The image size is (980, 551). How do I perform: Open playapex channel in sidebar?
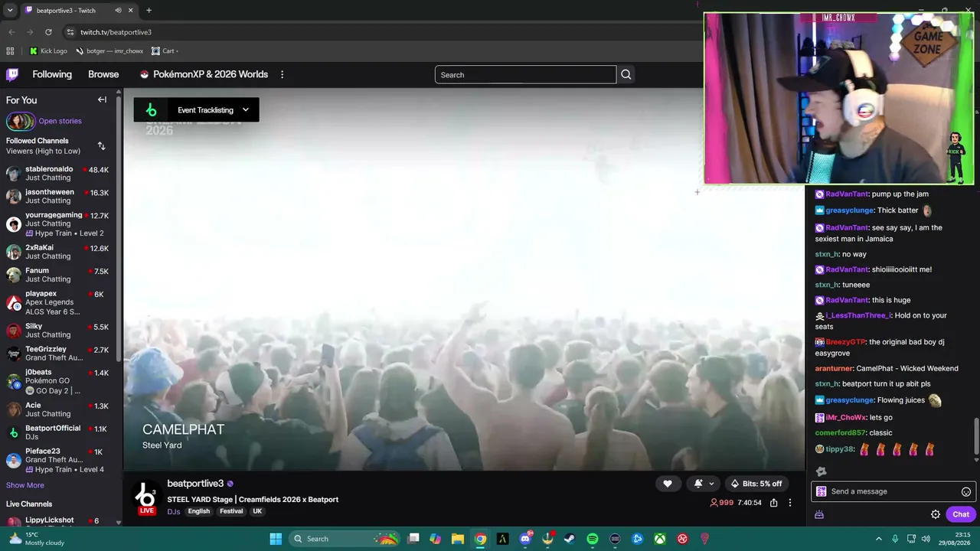57,302
